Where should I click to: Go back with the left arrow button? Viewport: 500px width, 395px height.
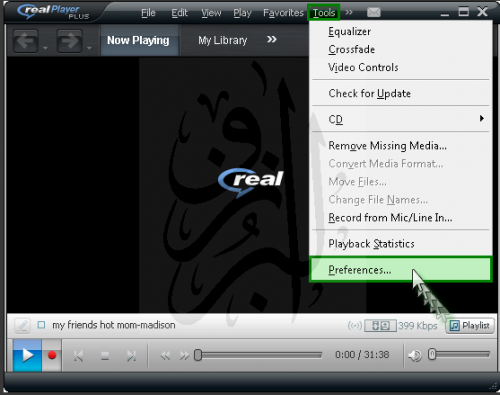click(x=25, y=41)
